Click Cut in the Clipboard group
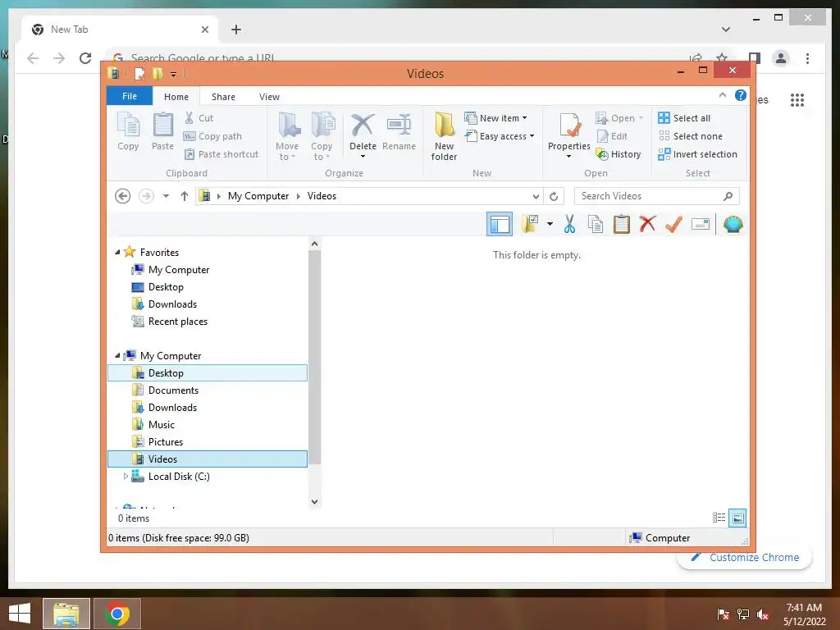 [x=199, y=118]
